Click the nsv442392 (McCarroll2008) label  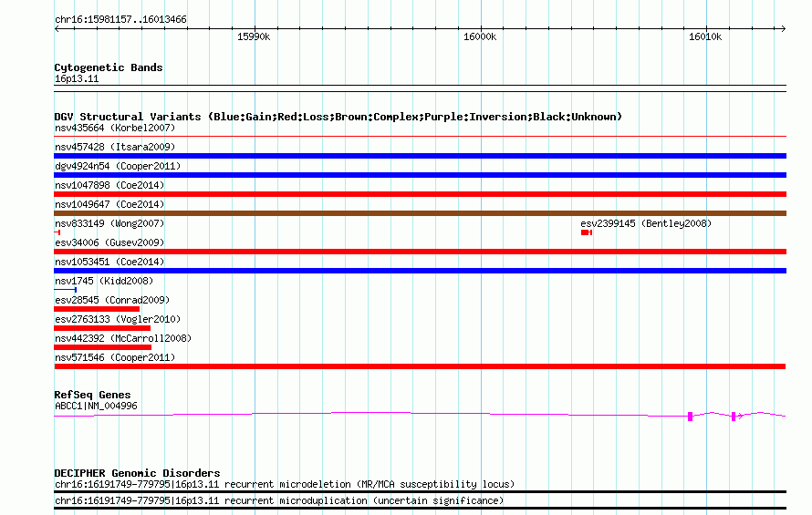[x=123, y=338]
